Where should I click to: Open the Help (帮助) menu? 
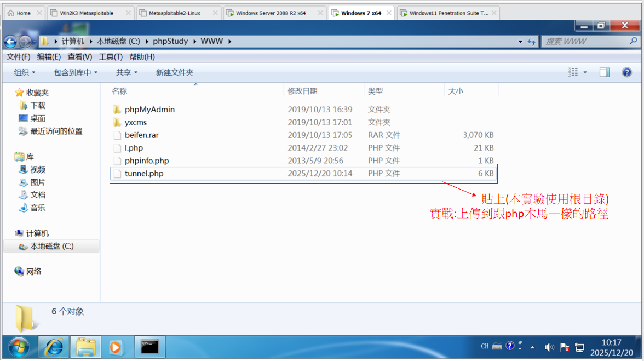click(142, 56)
